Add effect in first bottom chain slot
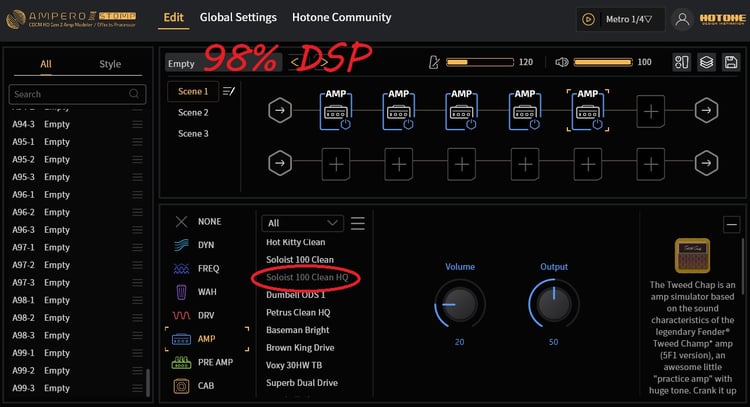The height and width of the screenshot is (407, 750). pos(336,164)
